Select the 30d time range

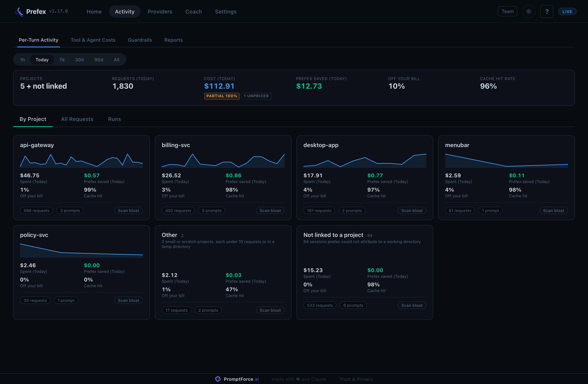79,60
